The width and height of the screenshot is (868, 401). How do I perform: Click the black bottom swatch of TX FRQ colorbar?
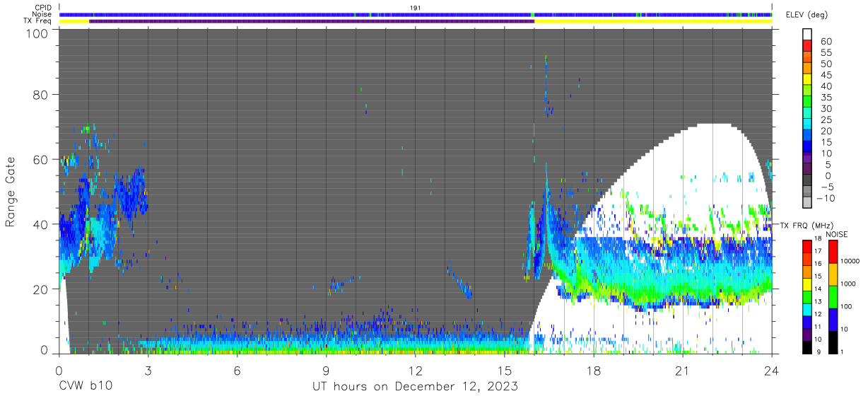point(807,347)
